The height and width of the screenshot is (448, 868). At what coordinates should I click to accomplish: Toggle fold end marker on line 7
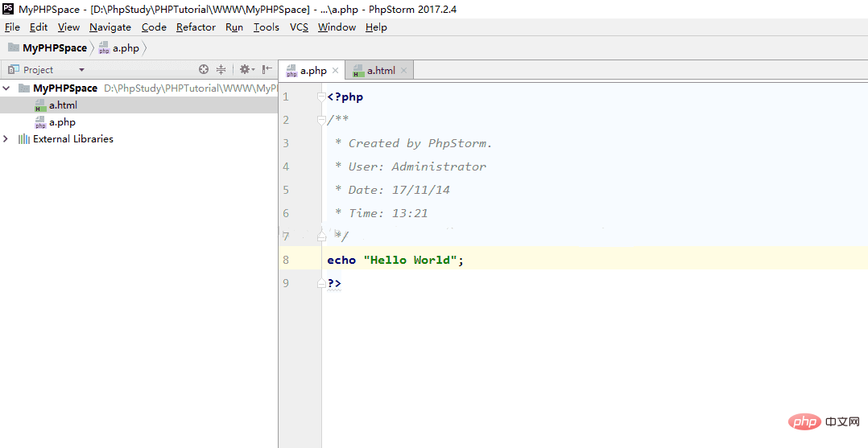pyautogui.click(x=322, y=236)
